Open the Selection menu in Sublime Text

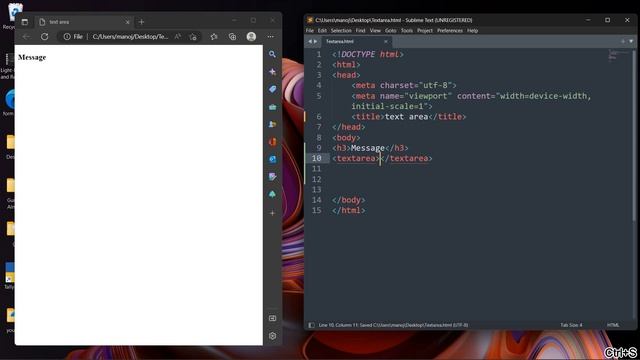[x=341, y=31]
